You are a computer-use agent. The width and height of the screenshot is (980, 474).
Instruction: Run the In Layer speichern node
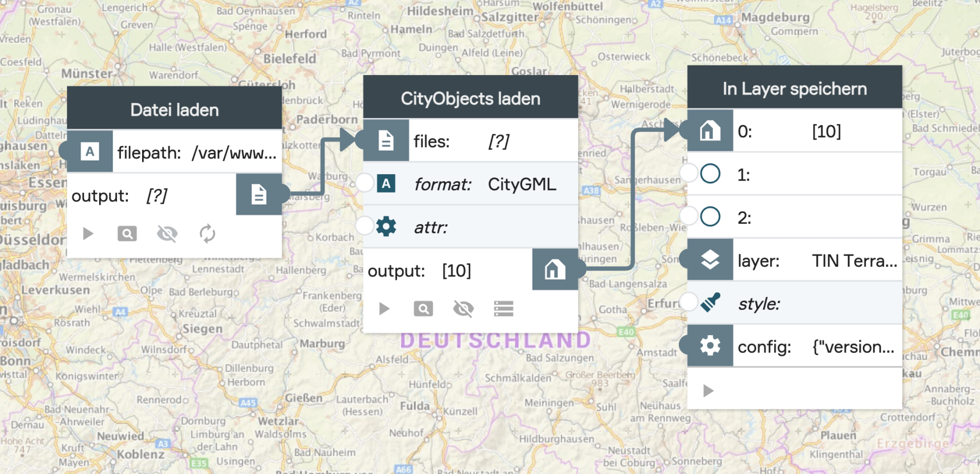708,391
